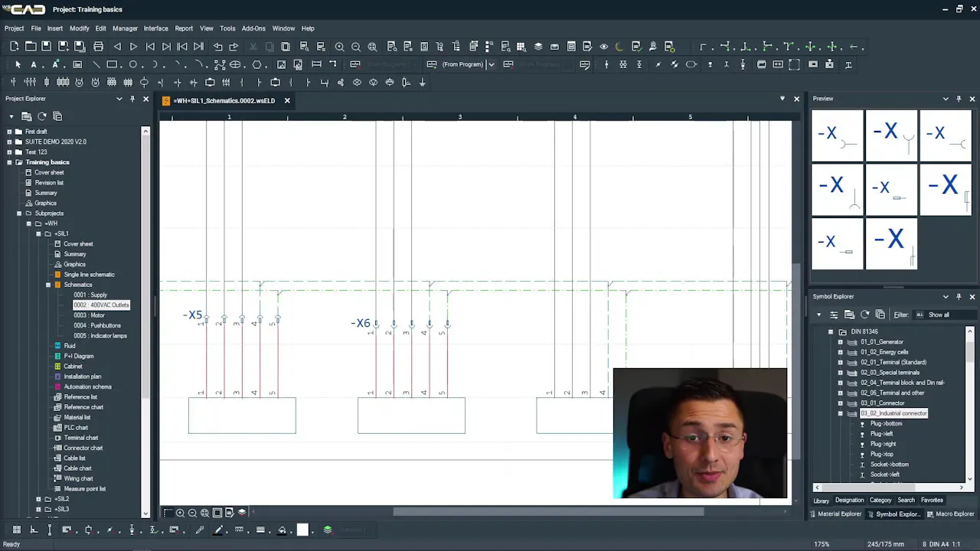
Task: Click the layers stack icon in the top toolbar
Action: 538,47
